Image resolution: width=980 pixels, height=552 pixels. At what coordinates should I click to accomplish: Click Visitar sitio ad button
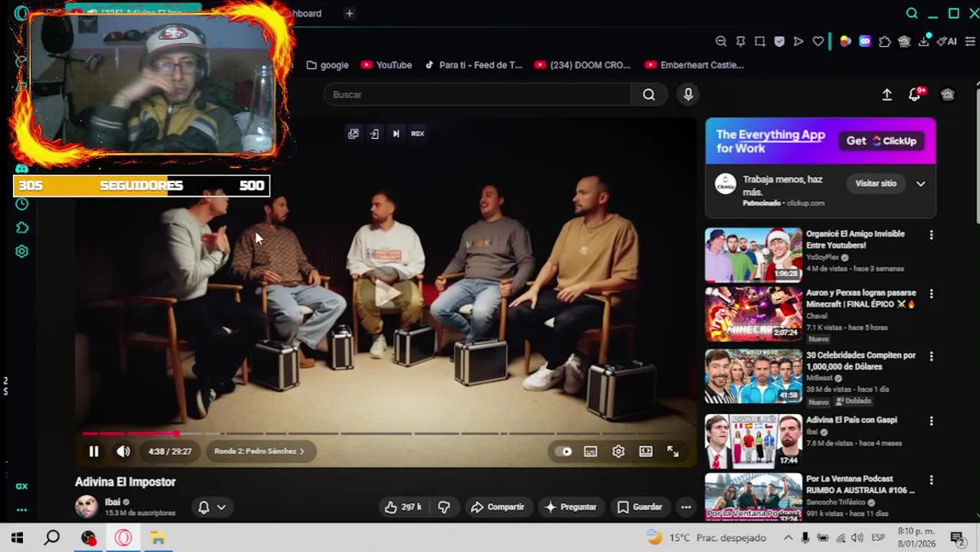click(876, 183)
